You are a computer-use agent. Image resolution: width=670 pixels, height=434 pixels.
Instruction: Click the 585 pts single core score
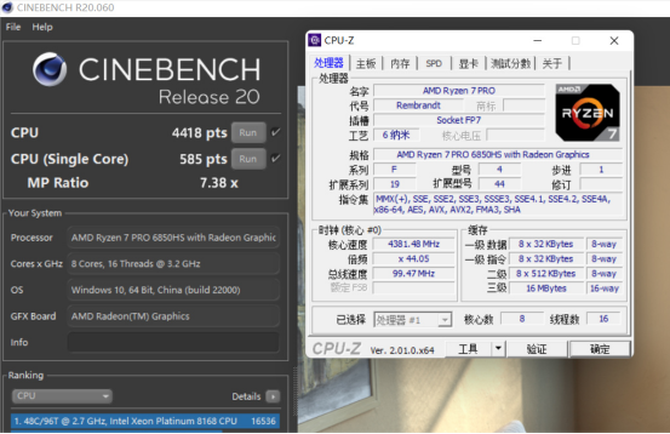(203, 159)
